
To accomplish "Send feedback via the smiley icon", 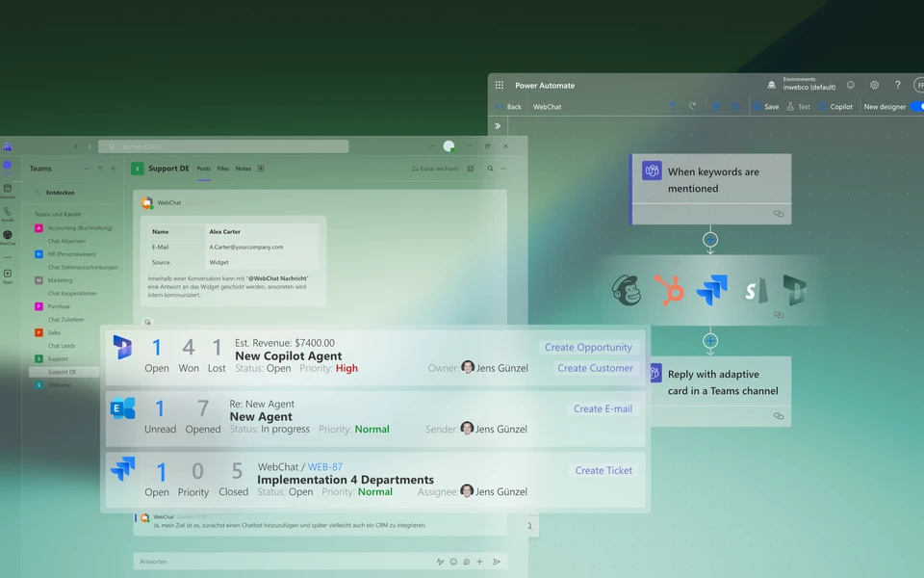I will coord(850,85).
